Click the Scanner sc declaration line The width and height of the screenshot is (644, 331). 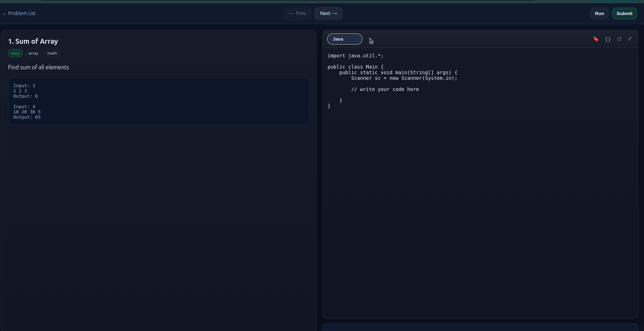point(404,78)
